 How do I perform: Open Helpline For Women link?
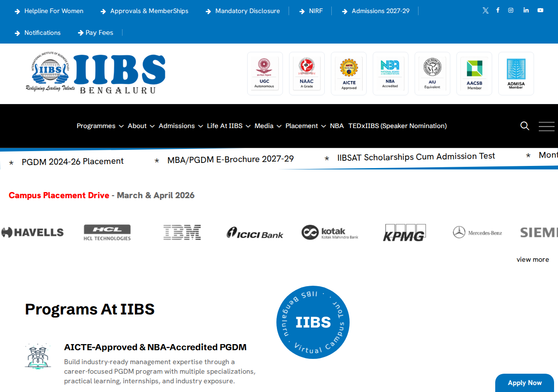click(49, 11)
